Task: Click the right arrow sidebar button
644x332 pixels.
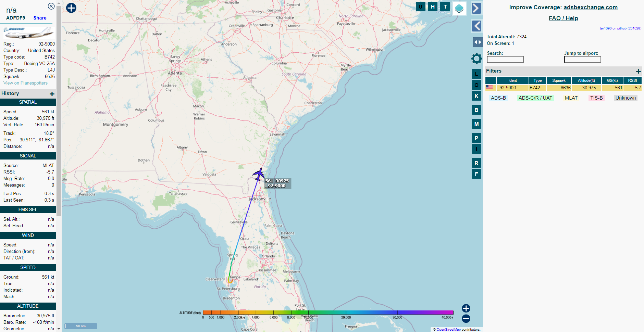Action: pyautogui.click(x=476, y=8)
